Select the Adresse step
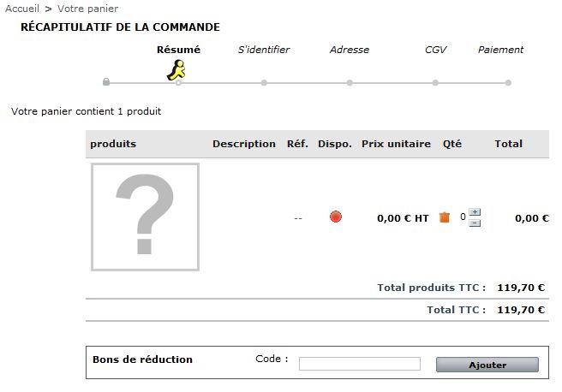Screen dimensions: 562x392 coord(350,50)
